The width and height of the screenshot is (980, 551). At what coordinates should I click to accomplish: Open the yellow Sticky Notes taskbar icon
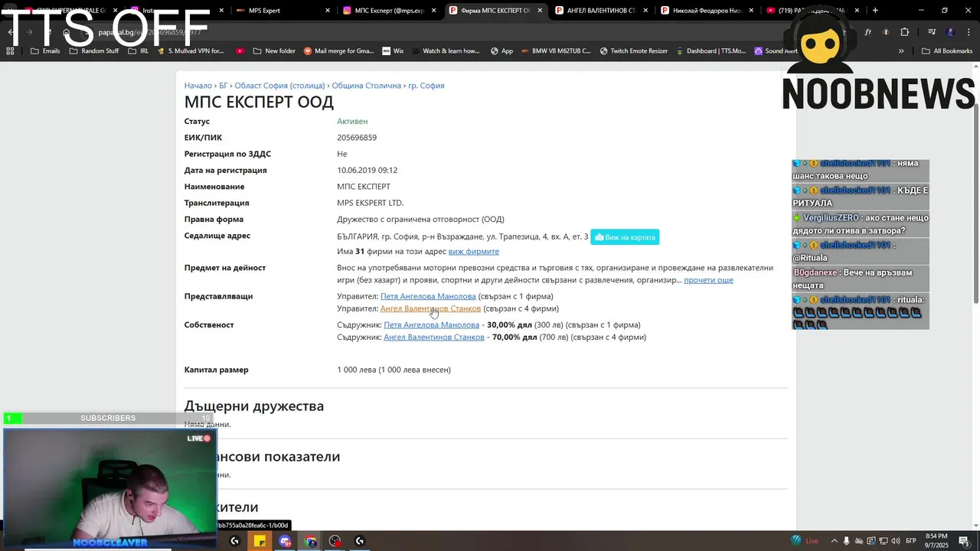tap(260, 541)
